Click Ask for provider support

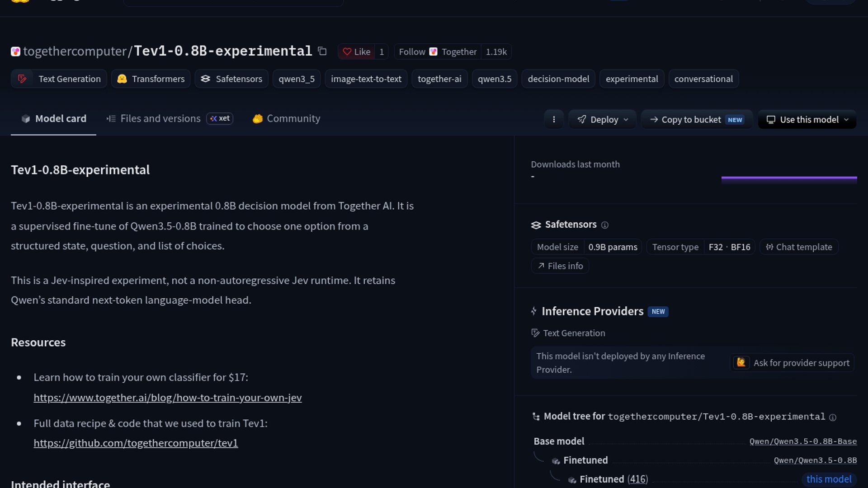click(x=792, y=363)
